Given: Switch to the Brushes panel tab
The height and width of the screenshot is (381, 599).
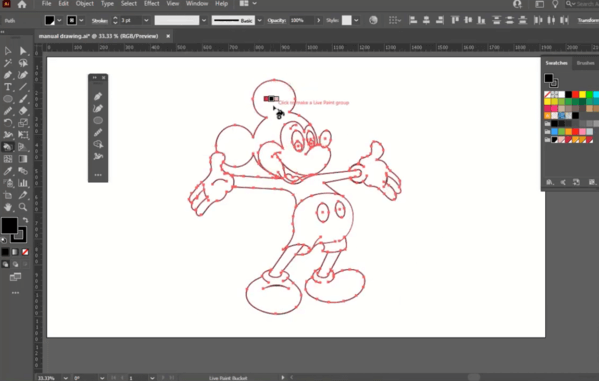Looking at the screenshot, I should tap(585, 63).
